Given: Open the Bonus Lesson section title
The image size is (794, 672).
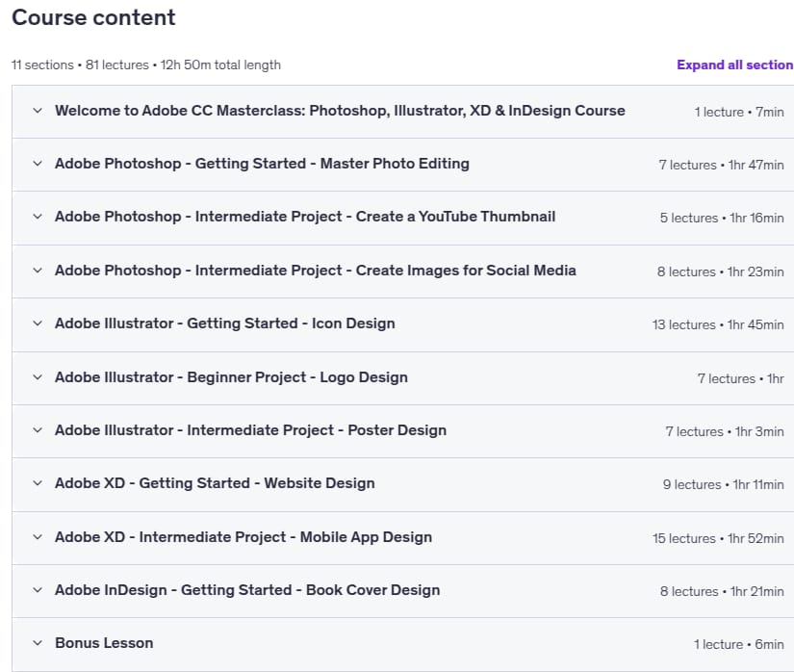Looking at the screenshot, I should click(104, 643).
